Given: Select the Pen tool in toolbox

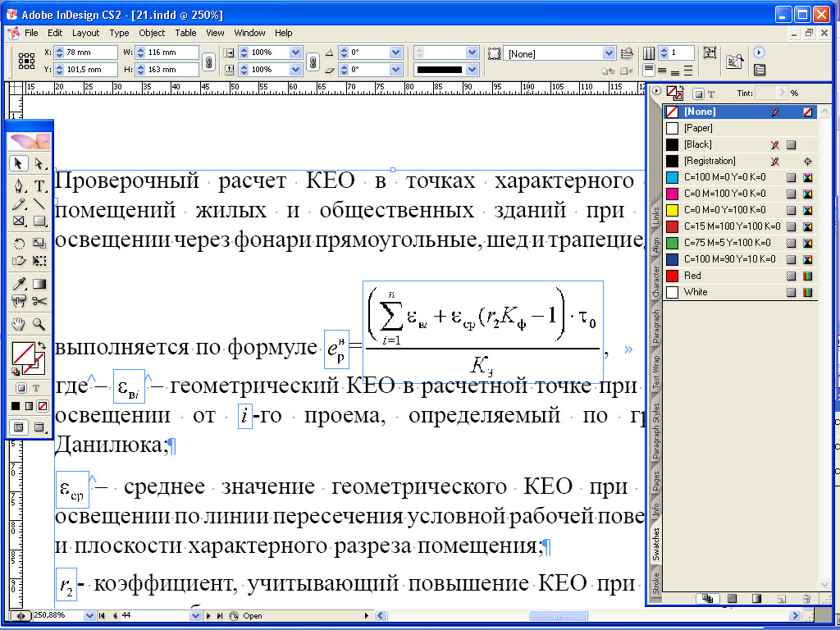Looking at the screenshot, I should (20, 185).
